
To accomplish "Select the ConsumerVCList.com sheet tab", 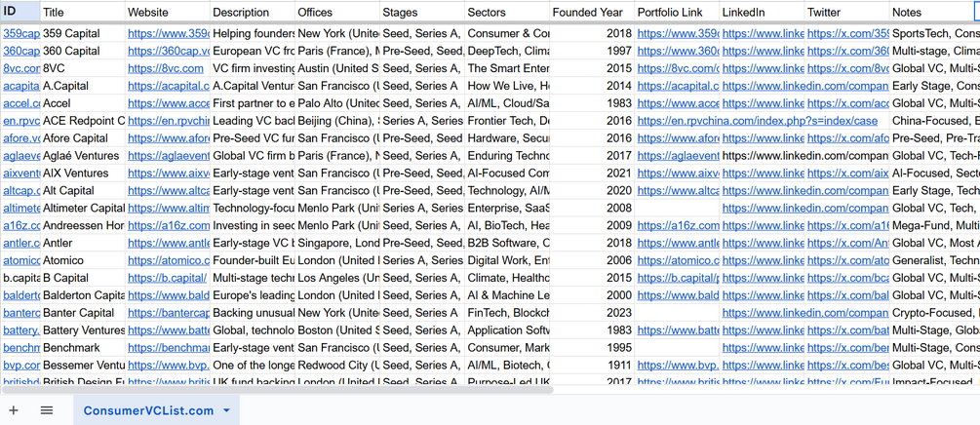I will tap(156, 410).
